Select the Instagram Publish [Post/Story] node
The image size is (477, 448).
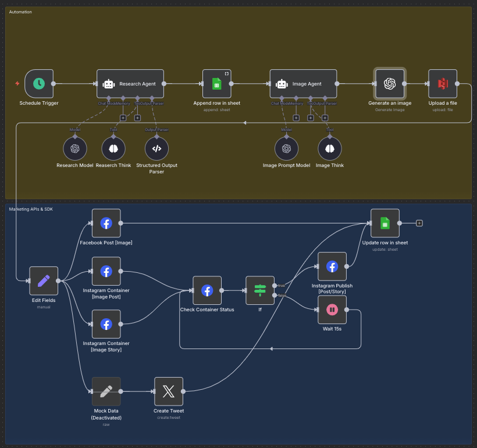(332, 266)
